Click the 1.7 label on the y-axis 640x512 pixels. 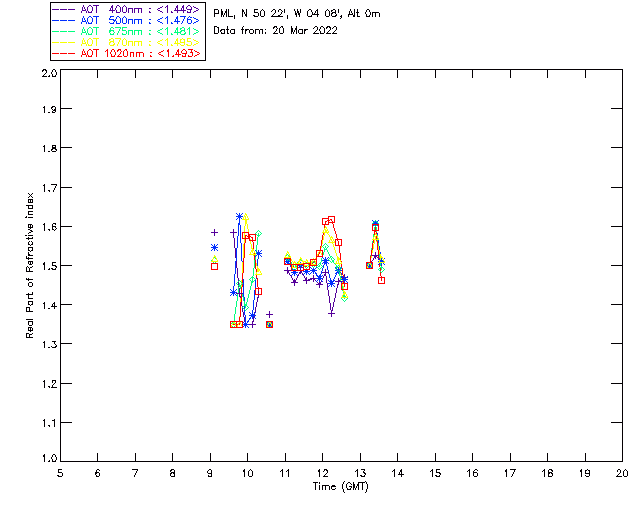click(49, 188)
